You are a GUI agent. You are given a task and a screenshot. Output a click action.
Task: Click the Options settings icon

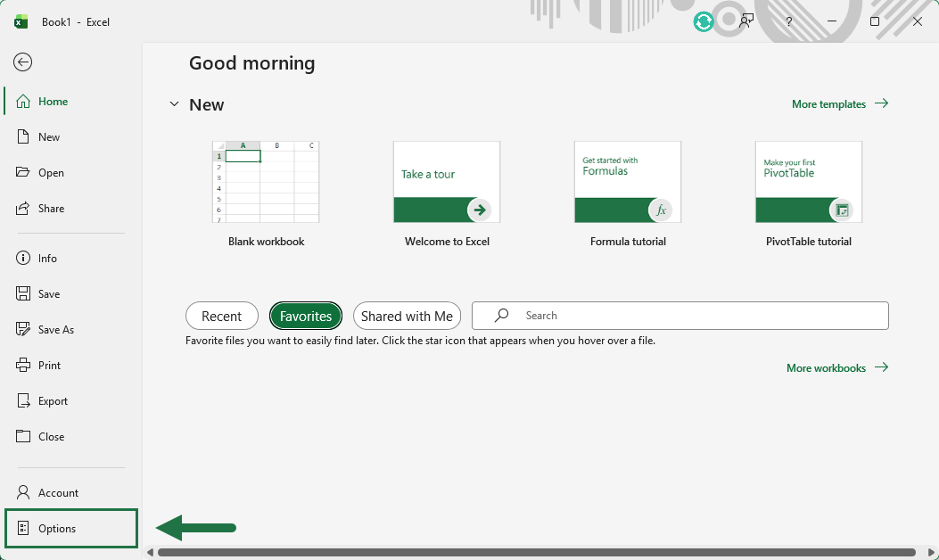23,528
